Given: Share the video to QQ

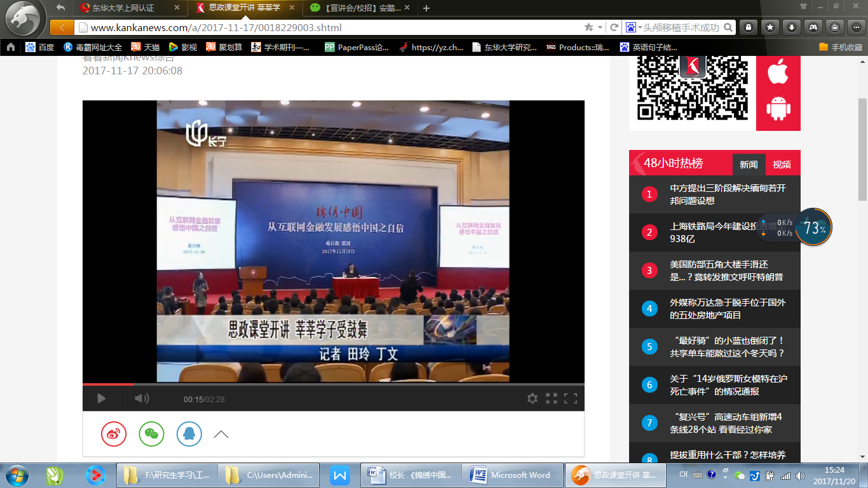Looking at the screenshot, I should pyautogui.click(x=189, y=434).
